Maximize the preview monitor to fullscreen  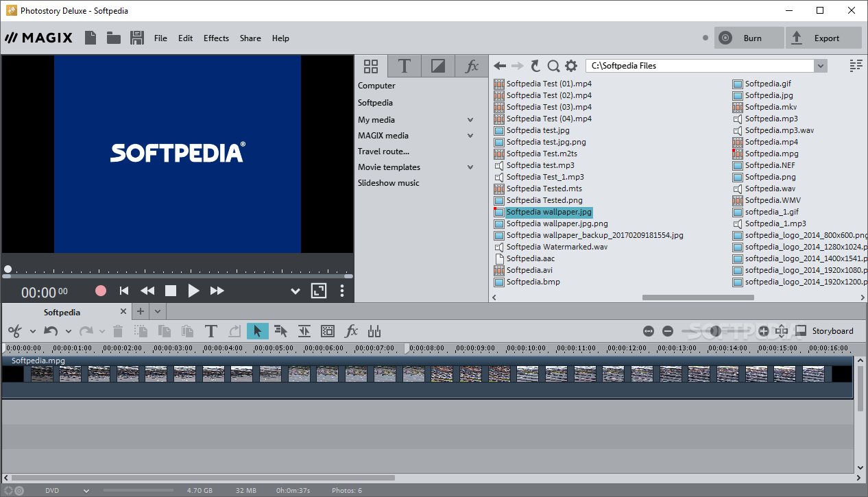[x=319, y=291]
